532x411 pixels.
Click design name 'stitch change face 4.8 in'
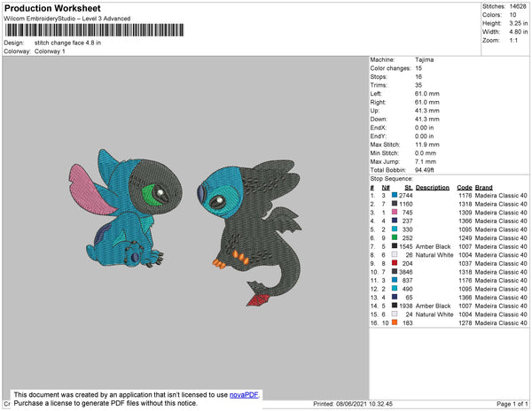tap(67, 43)
